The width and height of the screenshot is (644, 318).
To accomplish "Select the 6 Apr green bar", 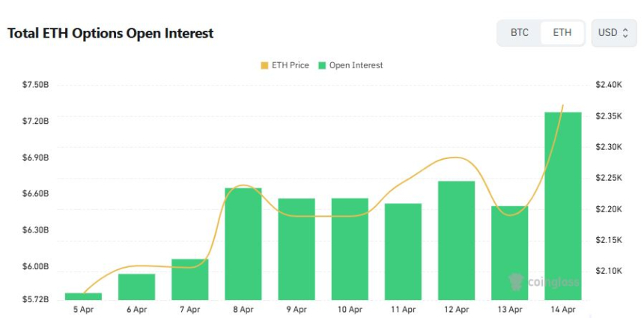I will click(x=137, y=286).
